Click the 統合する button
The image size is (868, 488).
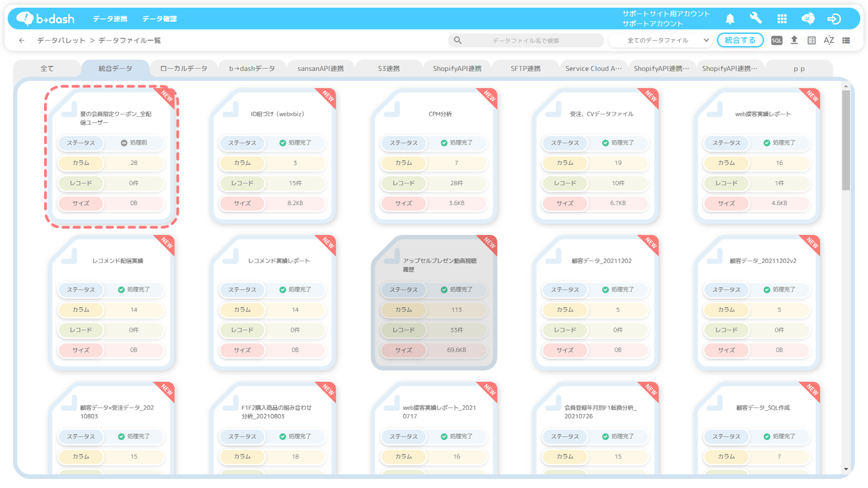[x=740, y=40]
